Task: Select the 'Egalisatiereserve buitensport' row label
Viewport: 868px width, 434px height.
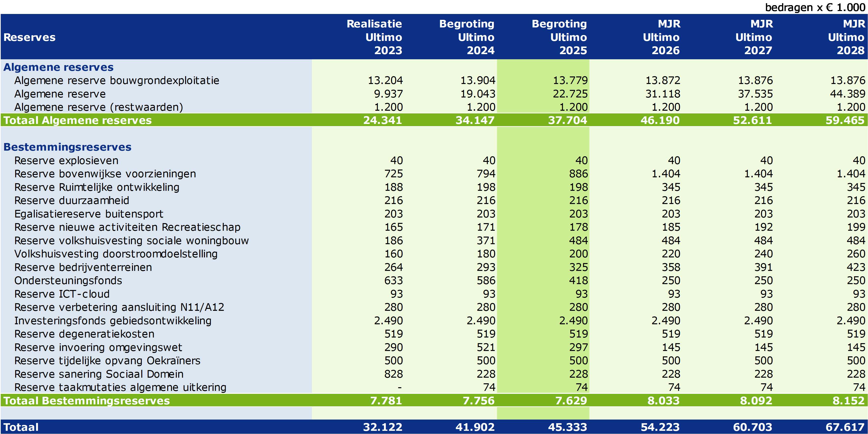Action: [89, 214]
